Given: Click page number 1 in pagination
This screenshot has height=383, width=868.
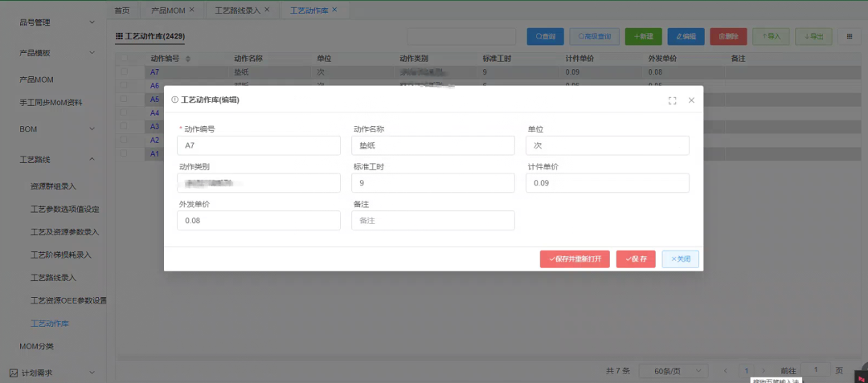Looking at the screenshot, I should click(746, 371).
